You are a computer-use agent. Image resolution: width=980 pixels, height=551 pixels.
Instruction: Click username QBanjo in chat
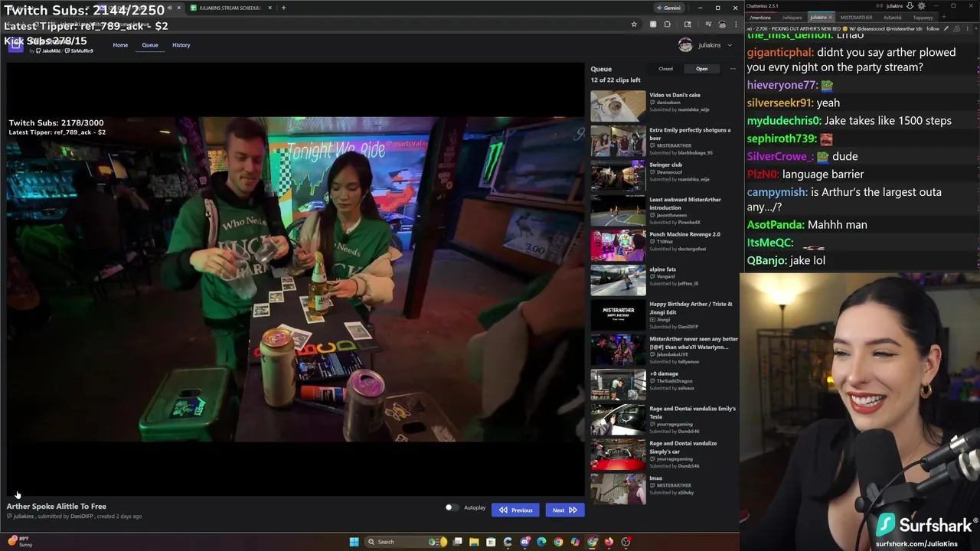pos(766,260)
